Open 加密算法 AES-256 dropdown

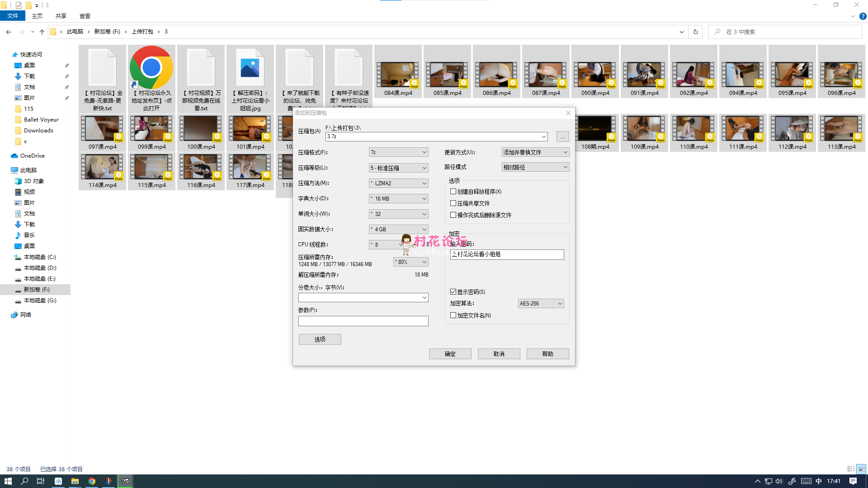pyautogui.click(x=541, y=304)
